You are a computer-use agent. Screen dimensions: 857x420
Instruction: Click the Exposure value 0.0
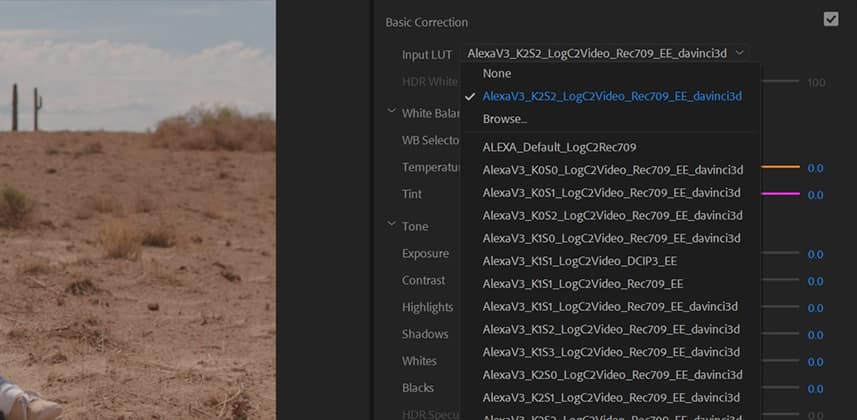815,254
